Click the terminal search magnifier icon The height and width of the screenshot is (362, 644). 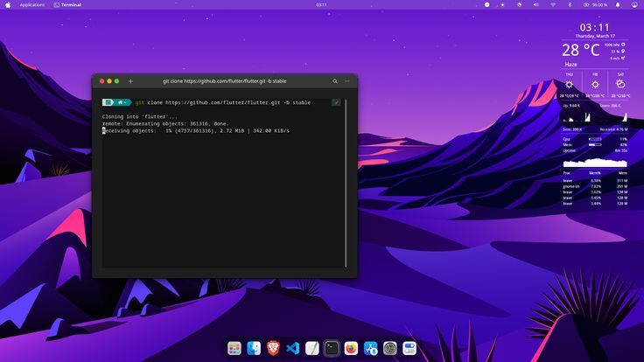[x=335, y=80]
